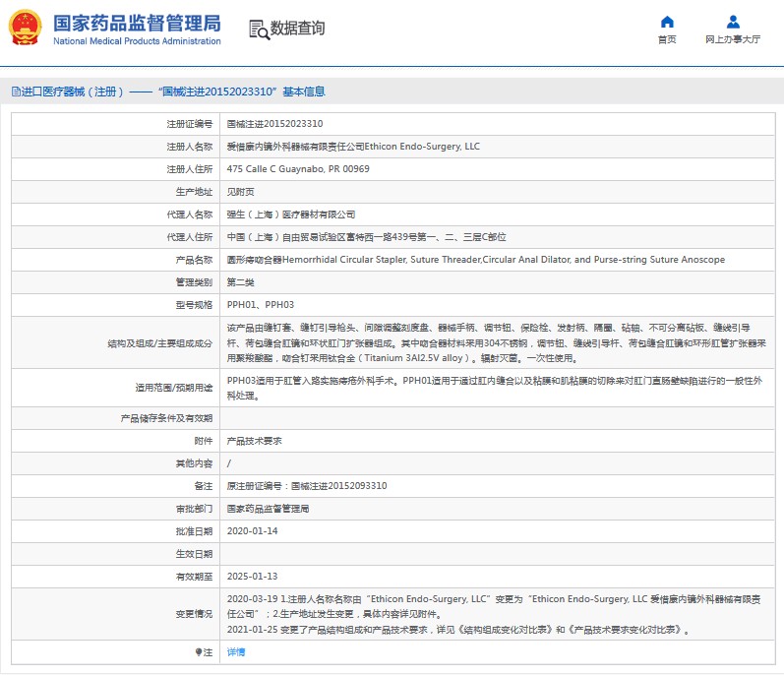Select original number 国械注进20152093310 remark

307,486
